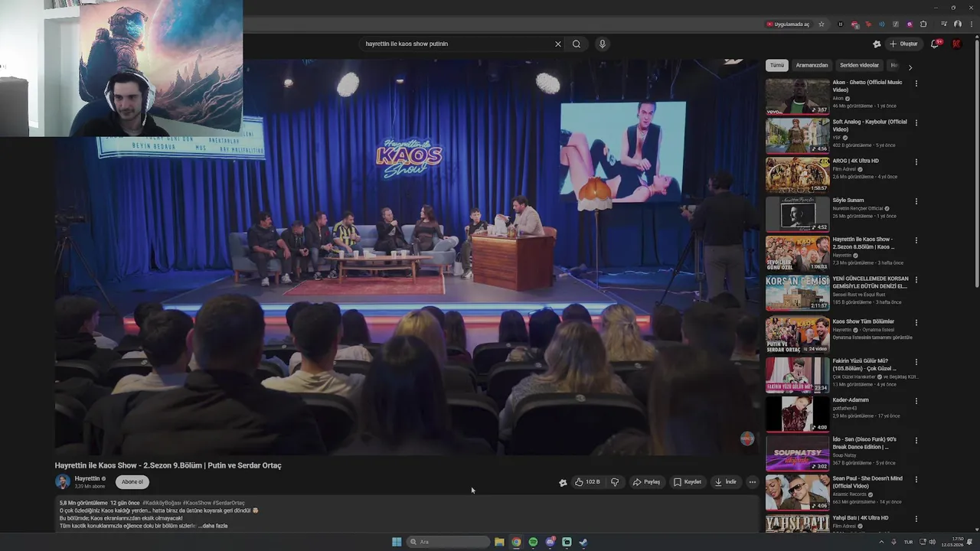The image size is (980, 551).
Task: Click the Chrome icon in the taskbar
Action: pyautogui.click(x=516, y=542)
